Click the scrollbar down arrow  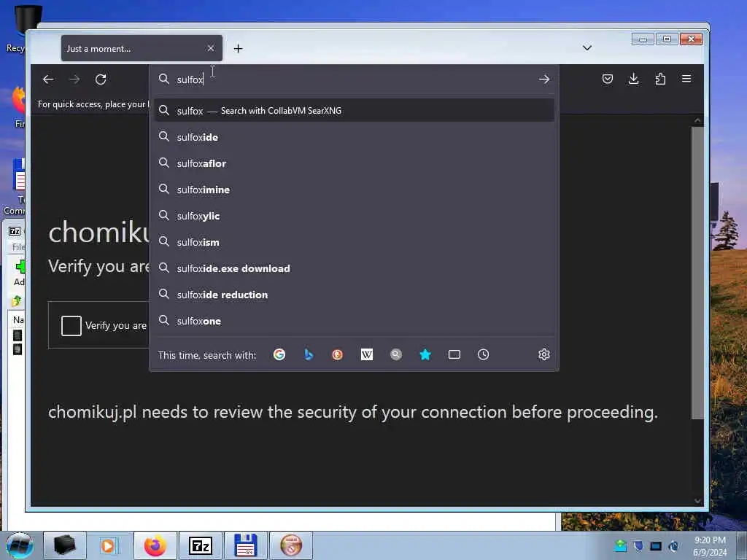(x=697, y=500)
